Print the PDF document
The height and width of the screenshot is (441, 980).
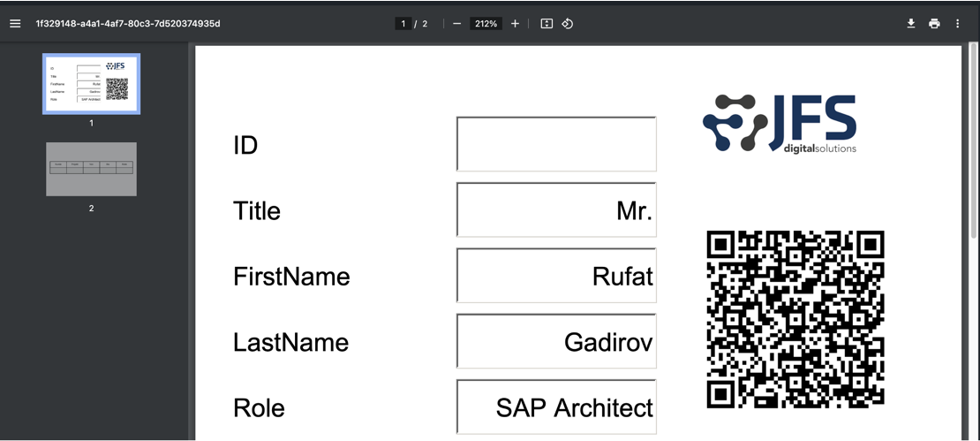tap(934, 24)
